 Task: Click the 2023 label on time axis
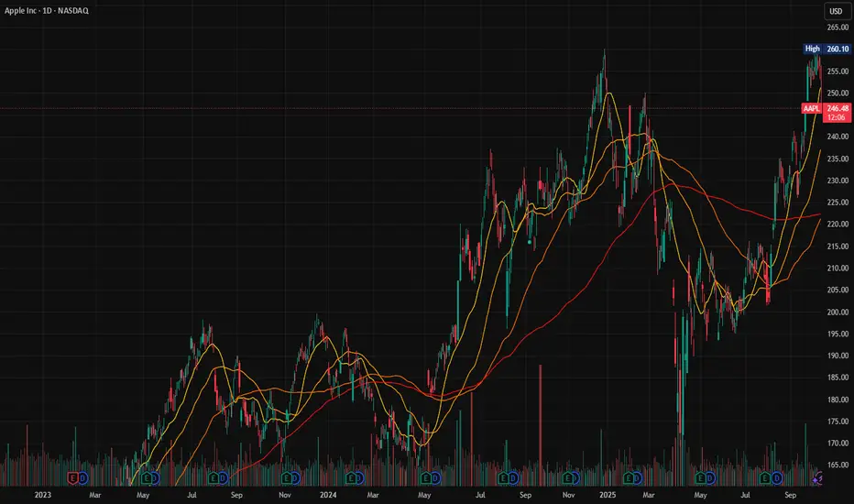tap(42, 495)
